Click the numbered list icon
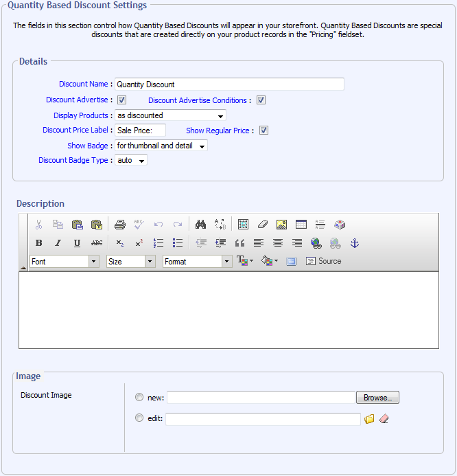The width and height of the screenshot is (457, 476). click(159, 243)
